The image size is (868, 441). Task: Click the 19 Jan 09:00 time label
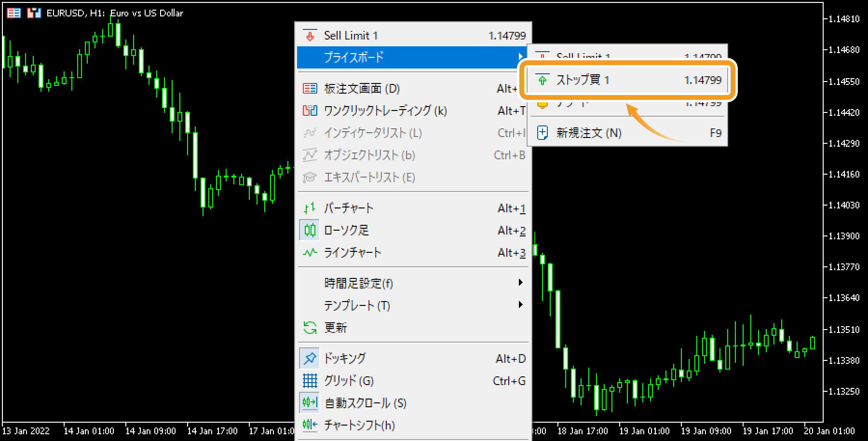pos(706,431)
